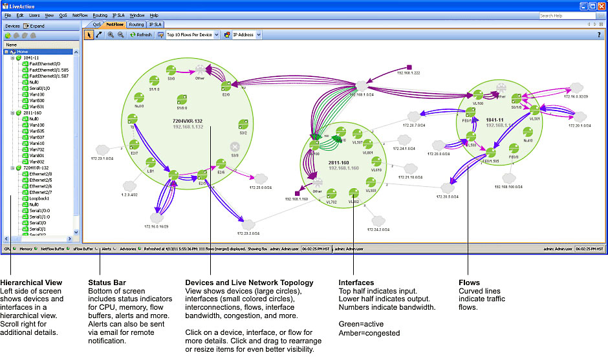The width and height of the screenshot is (608, 364).
Task: Click the S3/0 interface circle
Action: (171, 70)
